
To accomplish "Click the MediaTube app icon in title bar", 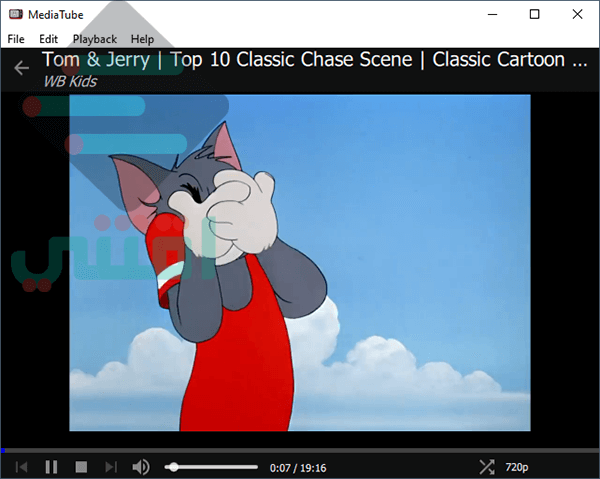I will point(16,15).
